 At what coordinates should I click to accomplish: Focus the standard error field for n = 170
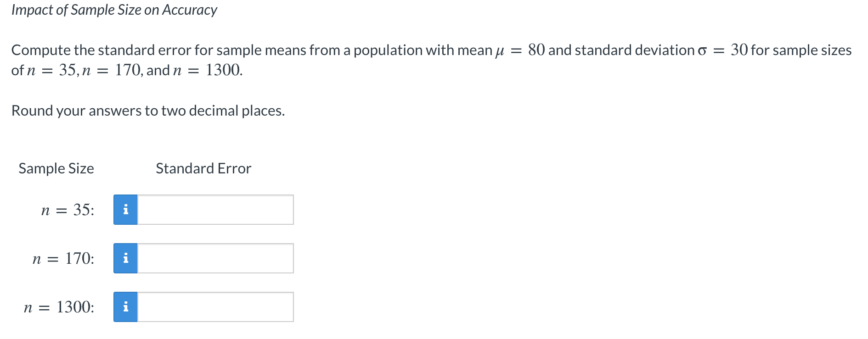point(215,258)
